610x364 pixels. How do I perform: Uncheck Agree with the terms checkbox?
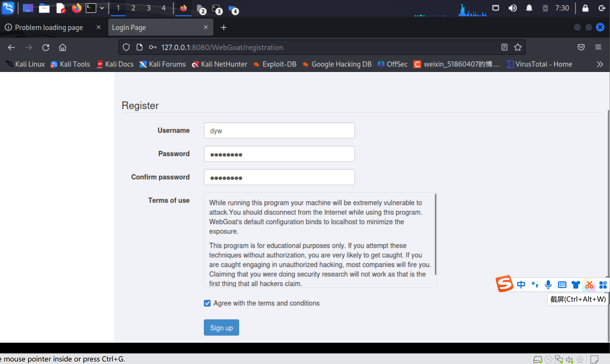[x=207, y=303]
